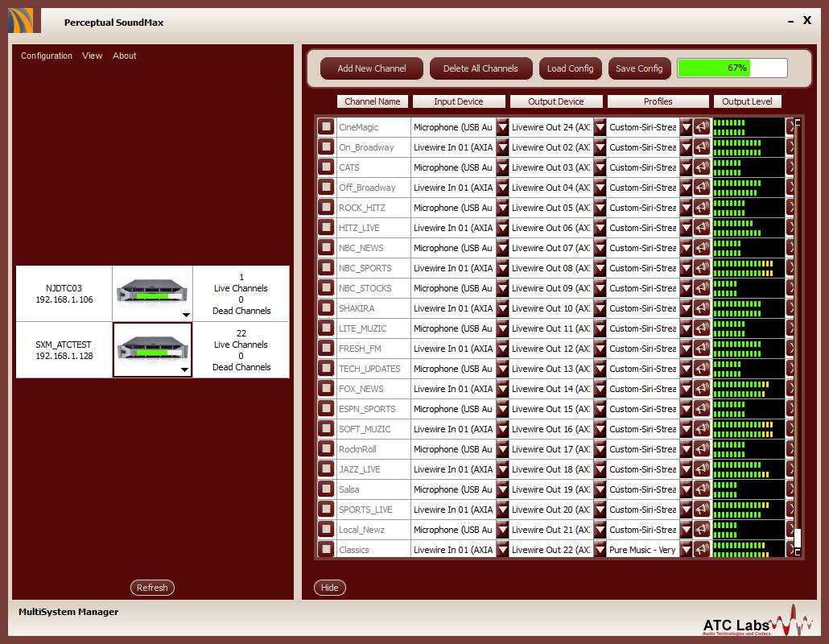
Task: Click the speaker icon for NBC_NEWS channel
Action: point(702,247)
